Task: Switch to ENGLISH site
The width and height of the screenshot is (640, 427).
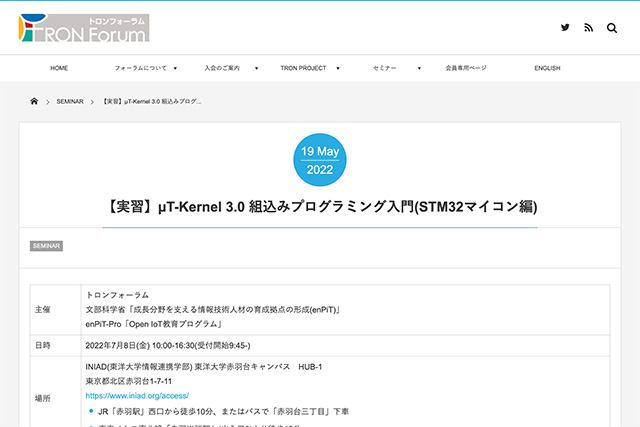Action: pyautogui.click(x=547, y=68)
